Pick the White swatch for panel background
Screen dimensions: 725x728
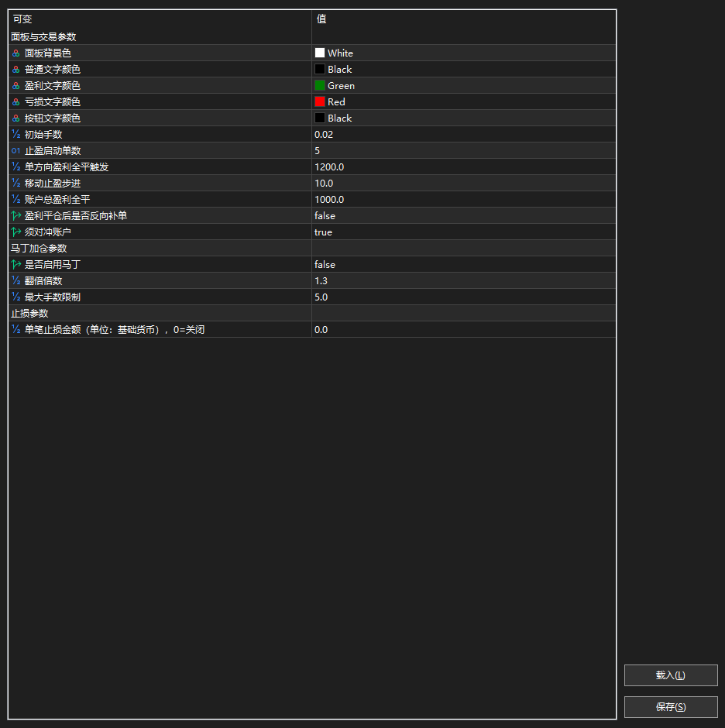click(x=320, y=53)
